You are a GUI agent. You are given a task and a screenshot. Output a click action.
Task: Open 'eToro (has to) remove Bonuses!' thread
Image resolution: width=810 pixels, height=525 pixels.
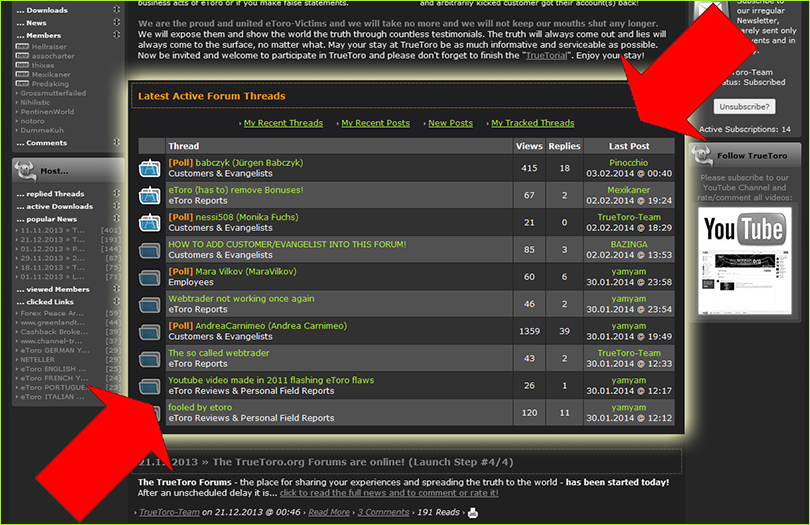pyautogui.click(x=236, y=190)
